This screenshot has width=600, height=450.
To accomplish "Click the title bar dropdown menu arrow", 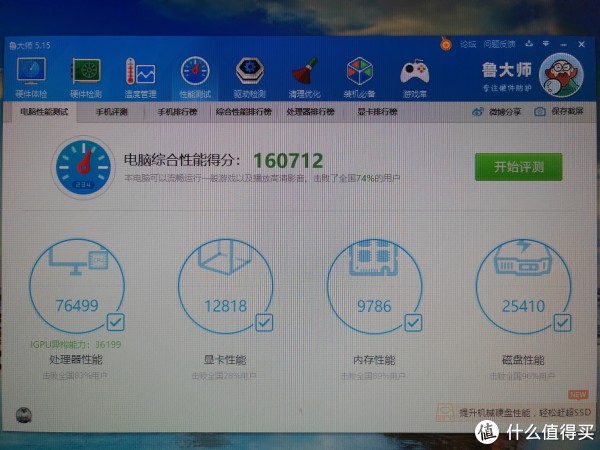I will tap(546, 44).
